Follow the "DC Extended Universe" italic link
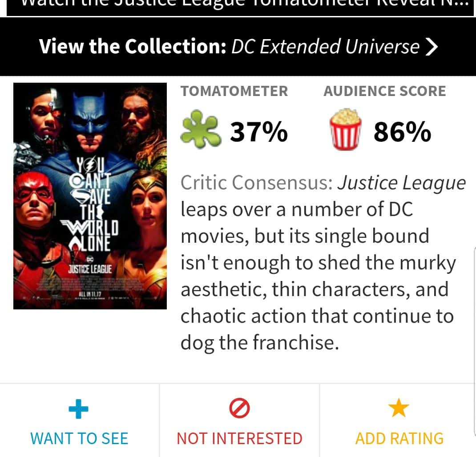 [325, 47]
